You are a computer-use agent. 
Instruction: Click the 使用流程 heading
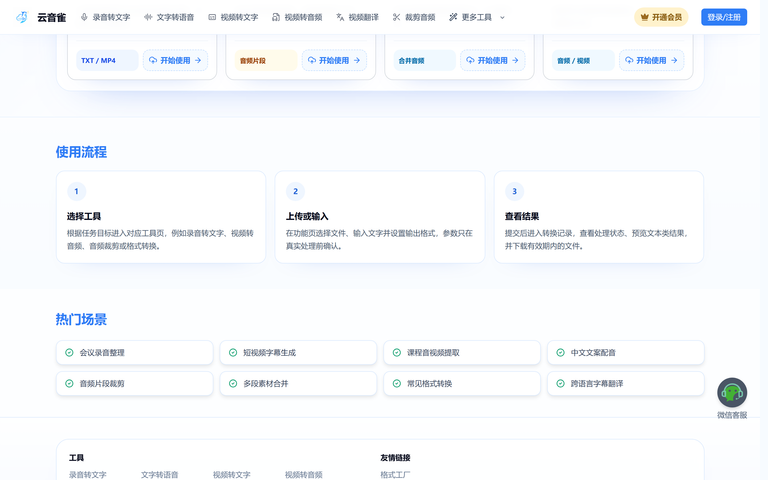coord(81,152)
